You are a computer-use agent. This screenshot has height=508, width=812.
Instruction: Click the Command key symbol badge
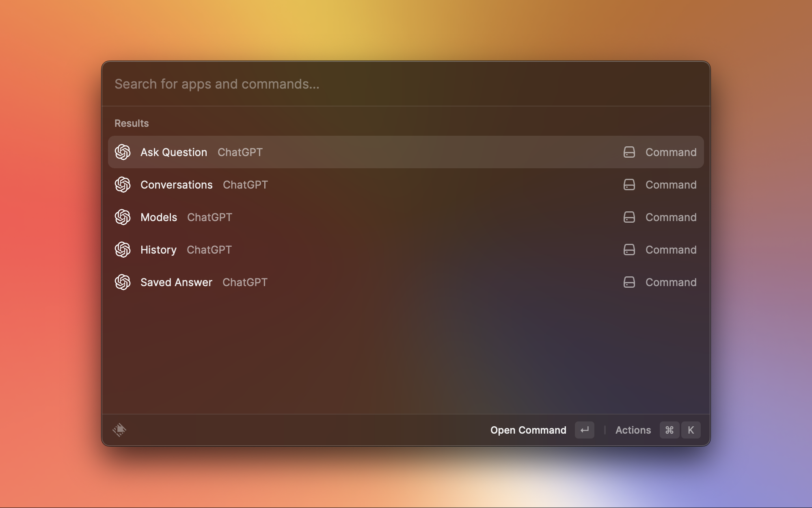point(669,430)
